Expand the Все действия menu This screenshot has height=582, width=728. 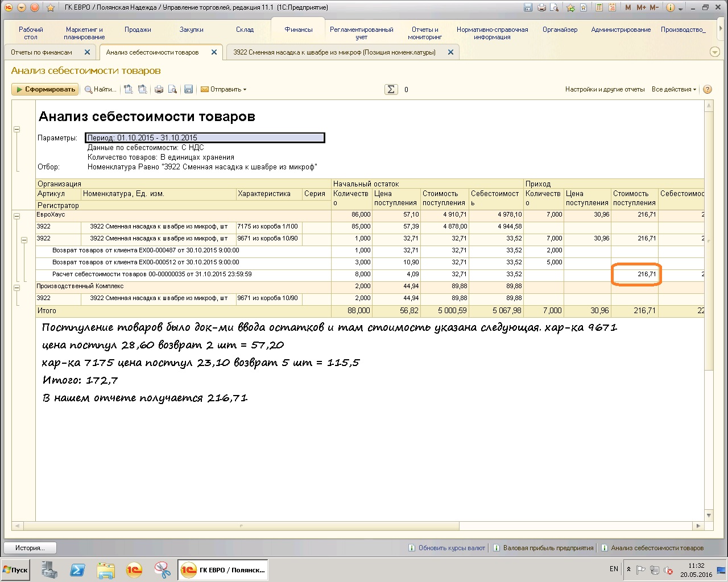(x=673, y=89)
